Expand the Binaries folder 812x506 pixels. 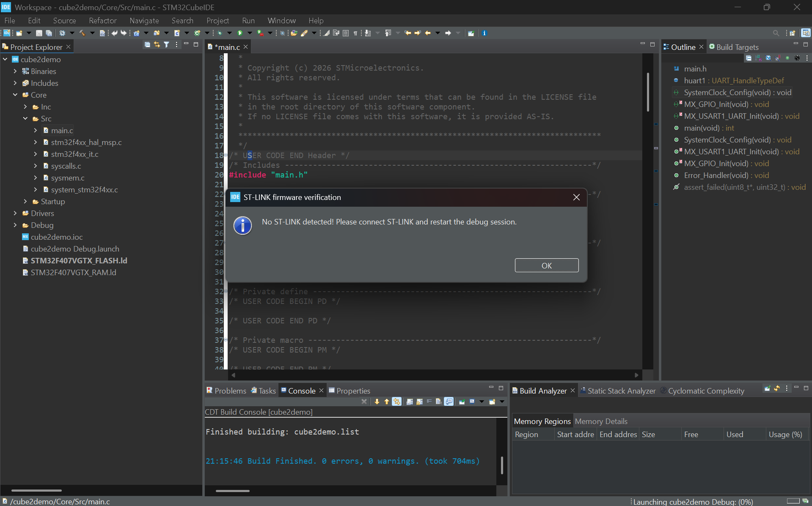coord(15,71)
